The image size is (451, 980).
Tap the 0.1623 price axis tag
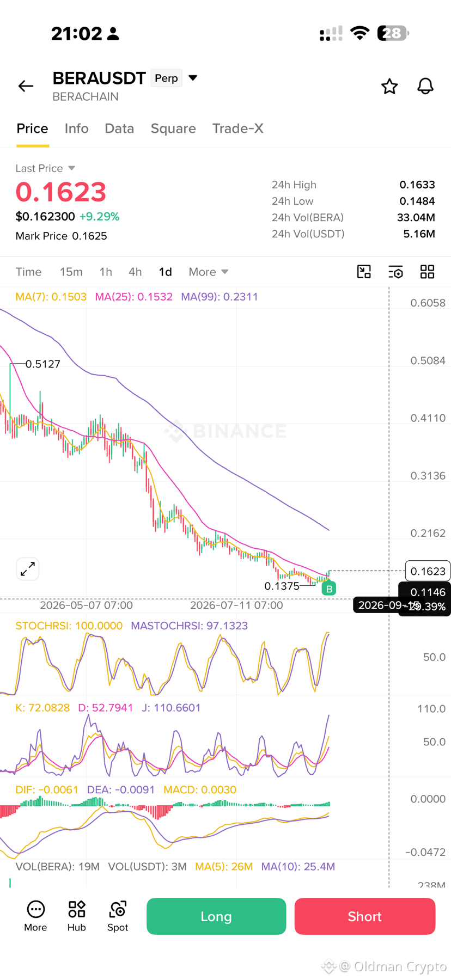pyautogui.click(x=428, y=571)
